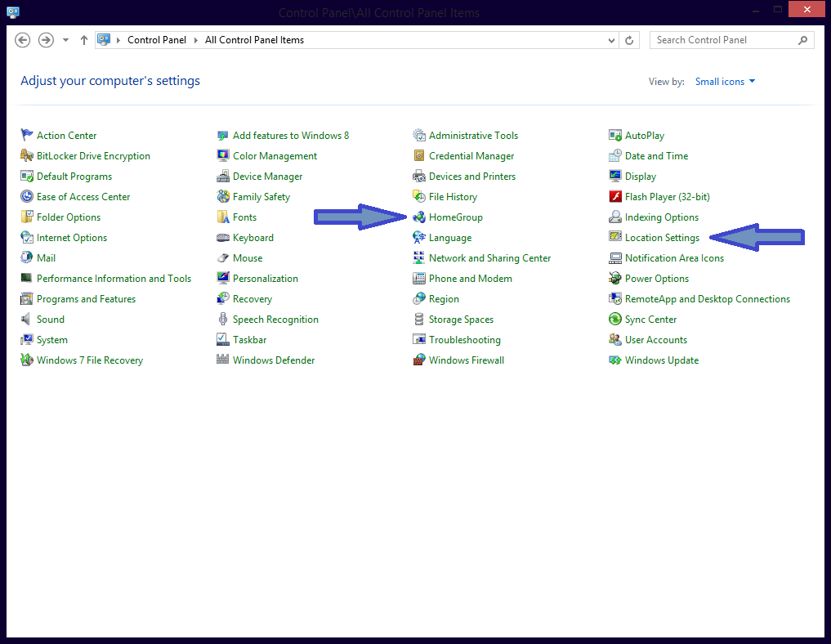The height and width of the screenshot is (644, 831).
Task: Click the Windows Update icon
Action: click(614, 360)
